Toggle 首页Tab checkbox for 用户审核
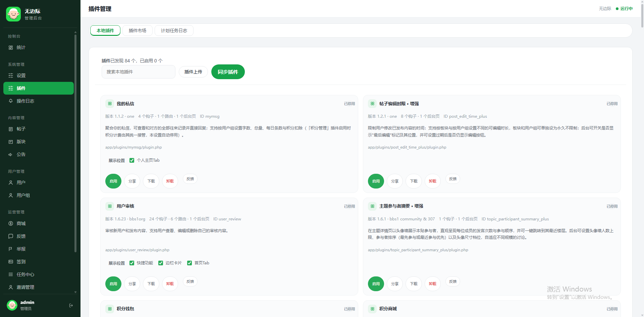 tap(190, 263)
